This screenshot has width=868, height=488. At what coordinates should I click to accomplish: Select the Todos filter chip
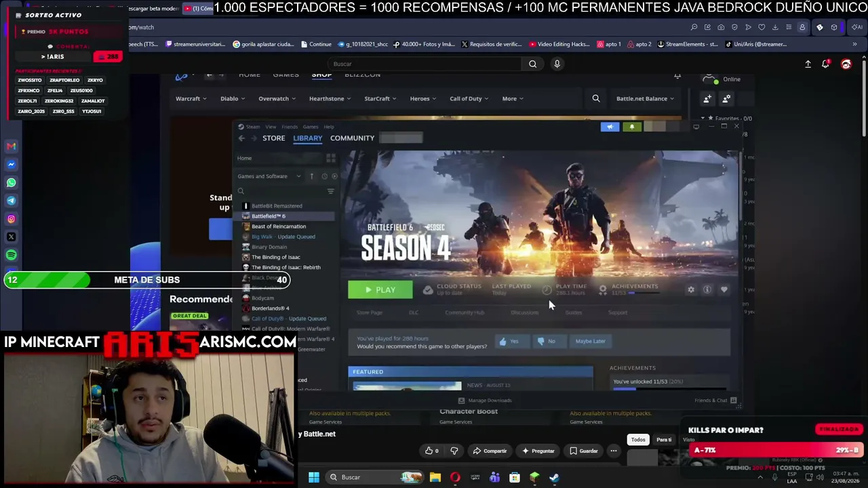click(x=638, y=440)
